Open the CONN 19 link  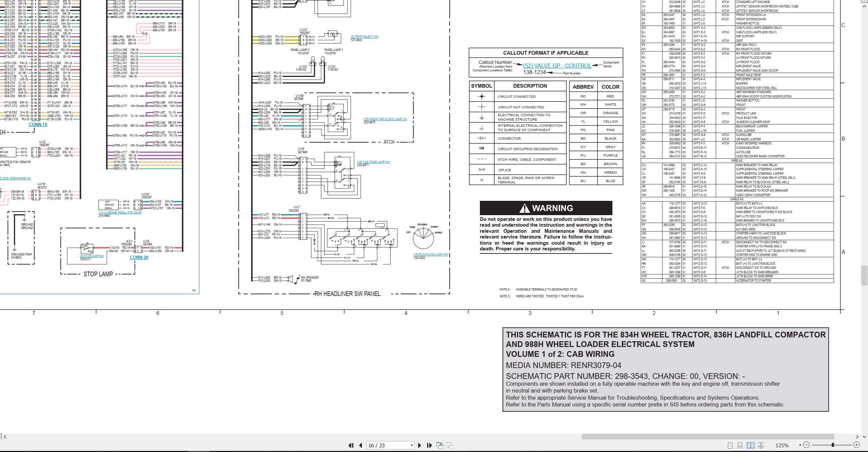[38, 124]
